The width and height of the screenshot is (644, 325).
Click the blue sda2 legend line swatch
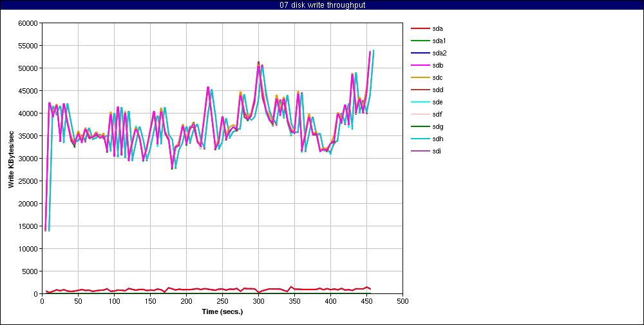coord(420,53)
